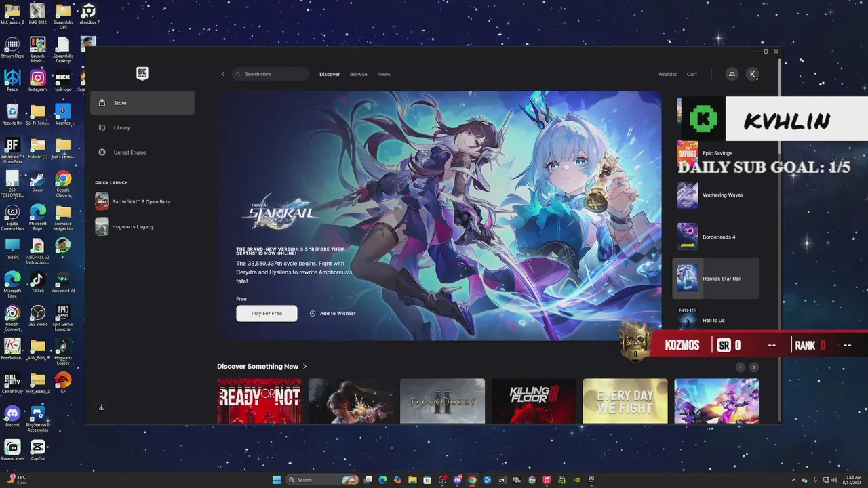
Task: Open Chrome from the taskbar
Action: (473, 480)
